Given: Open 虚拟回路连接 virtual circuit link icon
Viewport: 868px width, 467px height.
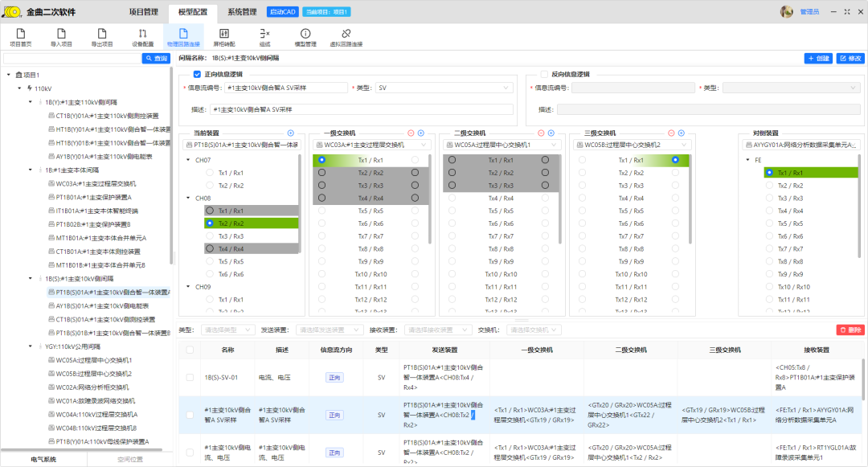Looking at the screenshot, I should (x=346, y=37).
